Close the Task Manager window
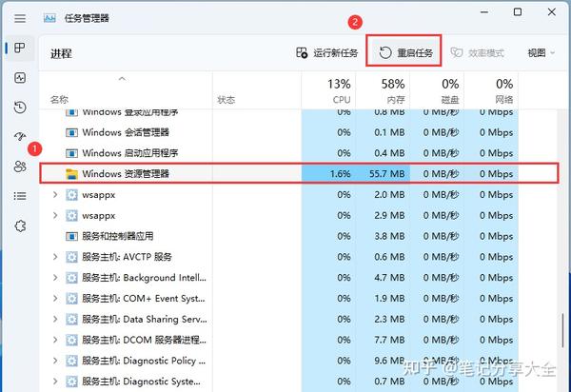 (552, 12)
